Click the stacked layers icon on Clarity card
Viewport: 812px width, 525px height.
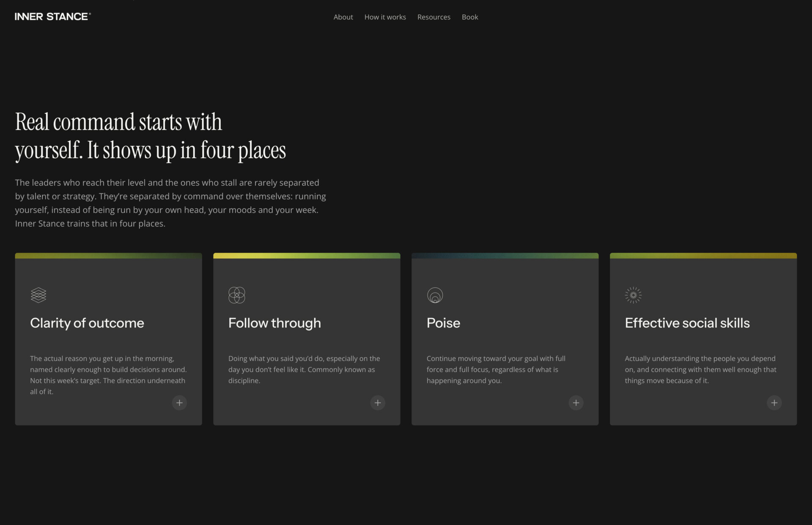[38, 295]
